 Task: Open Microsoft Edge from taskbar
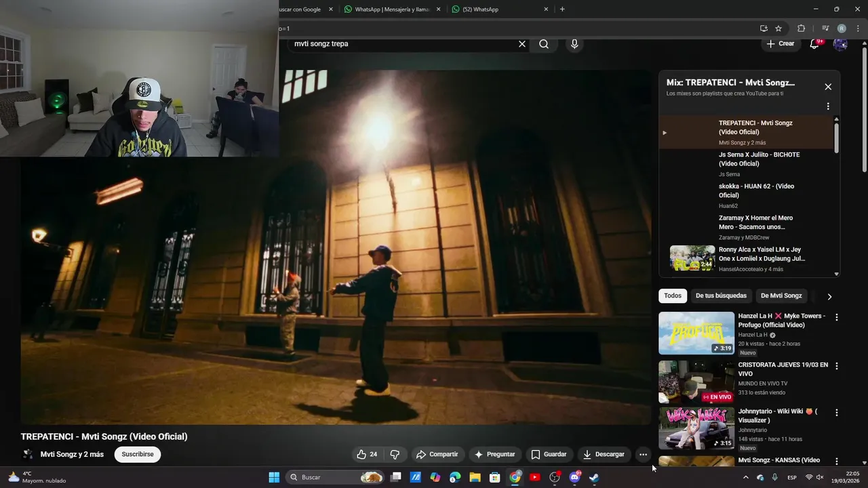pos(455,477)
